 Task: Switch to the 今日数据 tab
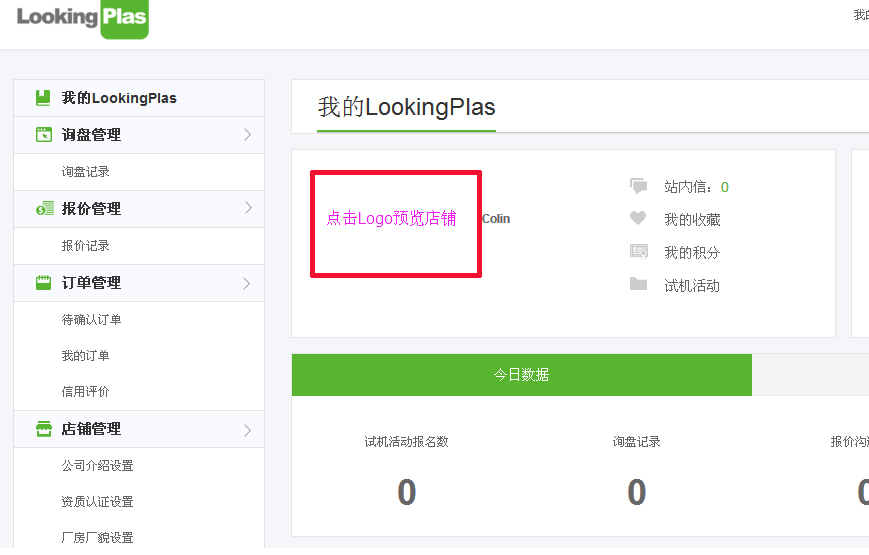522,375
